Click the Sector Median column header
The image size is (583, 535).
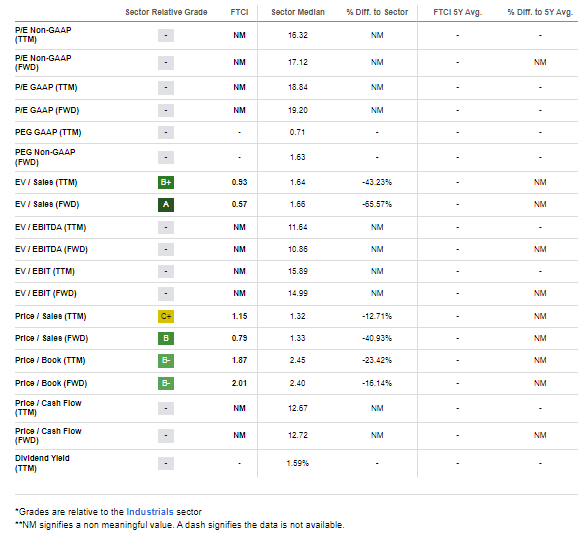tap(298, 12)
